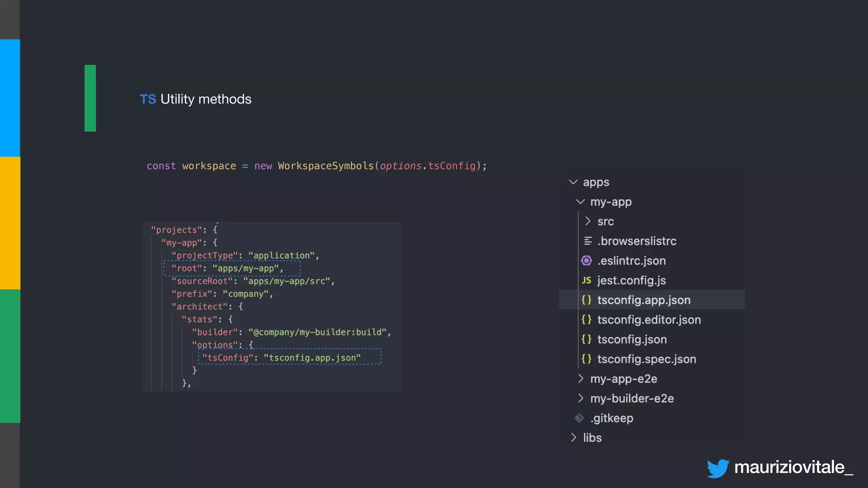Expand the src folder chevron
The image size is (868, 488).
[x=587, y=221]
